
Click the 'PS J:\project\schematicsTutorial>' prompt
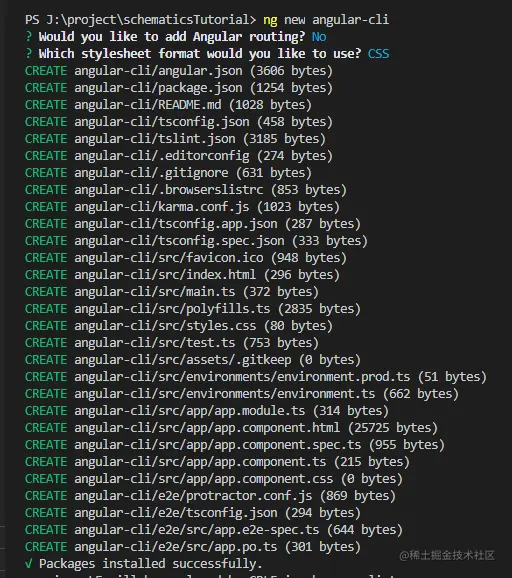[140, 20]
